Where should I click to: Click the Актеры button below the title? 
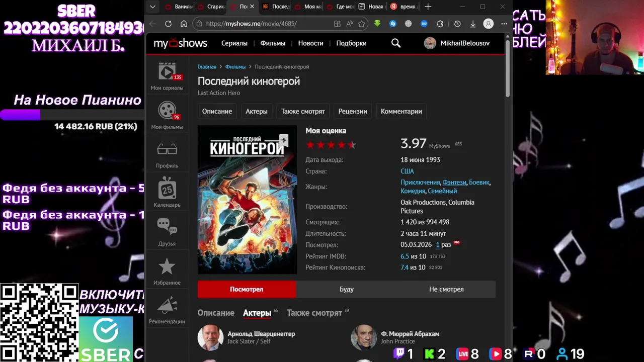coord(257,111)
